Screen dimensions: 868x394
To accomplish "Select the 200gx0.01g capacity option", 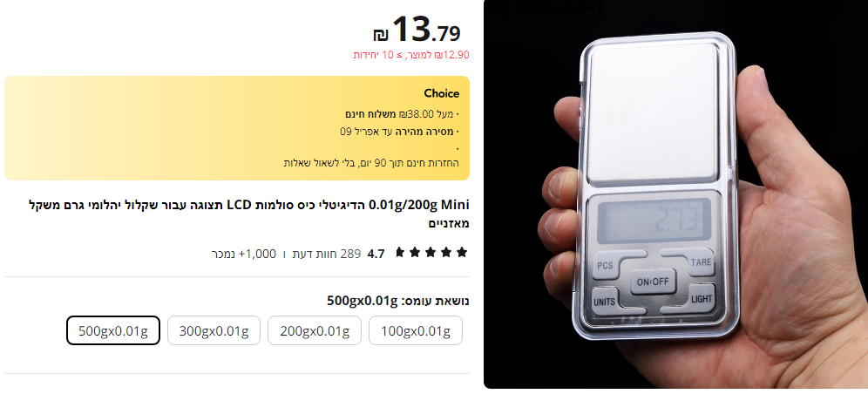I will tap(315, 330).
